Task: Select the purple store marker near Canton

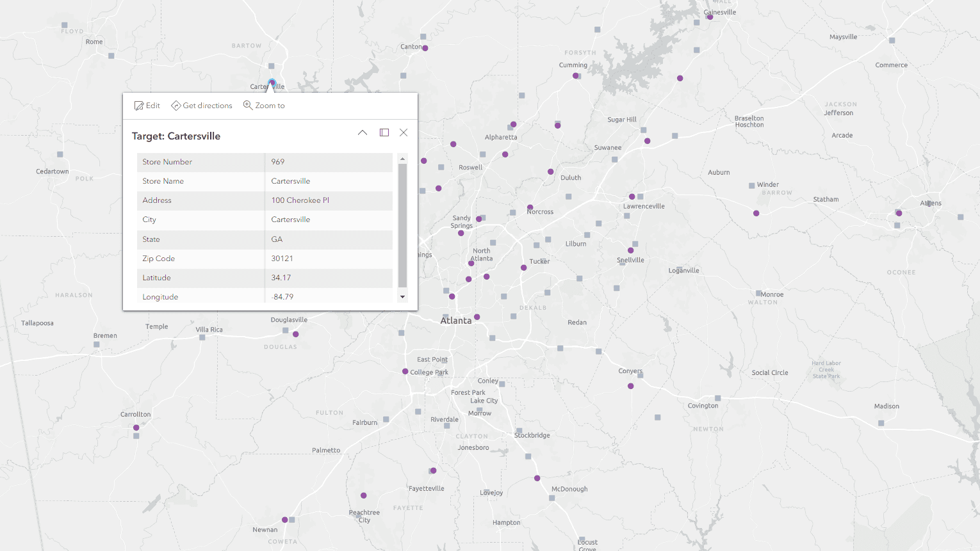Action: pos(425,48)
